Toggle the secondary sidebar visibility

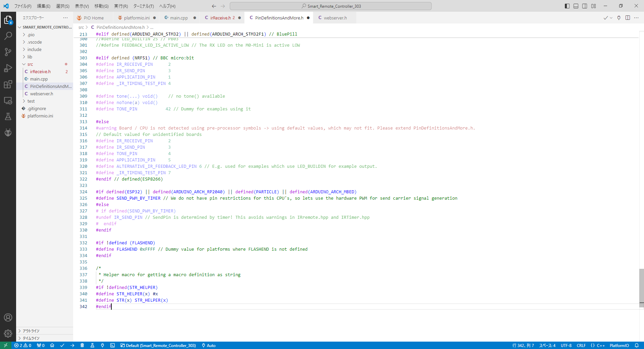585,6
